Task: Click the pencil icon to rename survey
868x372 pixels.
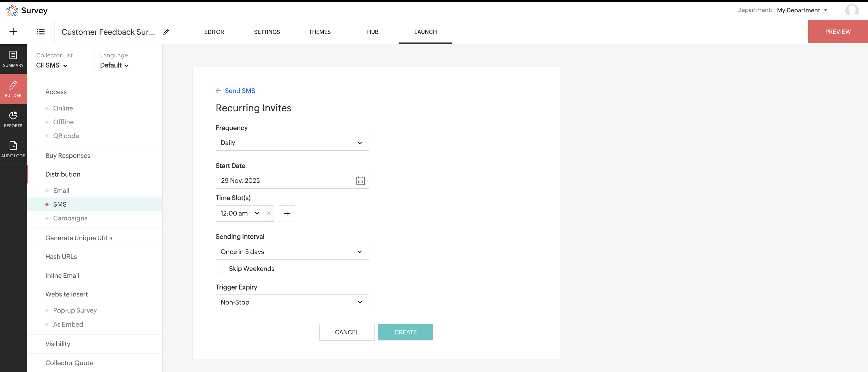Action: (x=166, y=32)
